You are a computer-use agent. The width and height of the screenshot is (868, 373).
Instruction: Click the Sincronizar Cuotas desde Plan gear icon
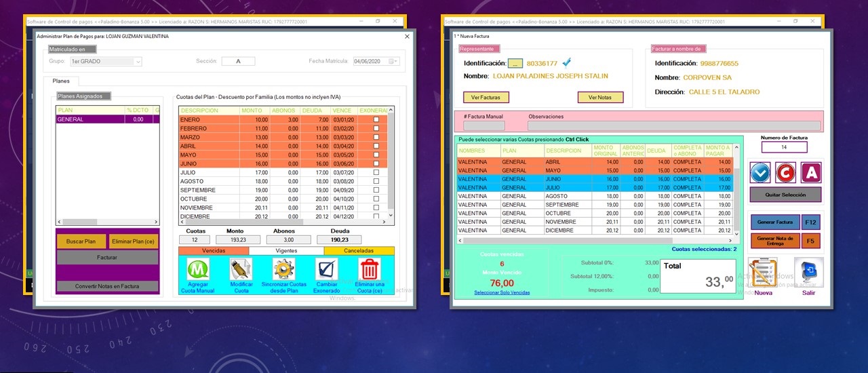tap(283, 269)
